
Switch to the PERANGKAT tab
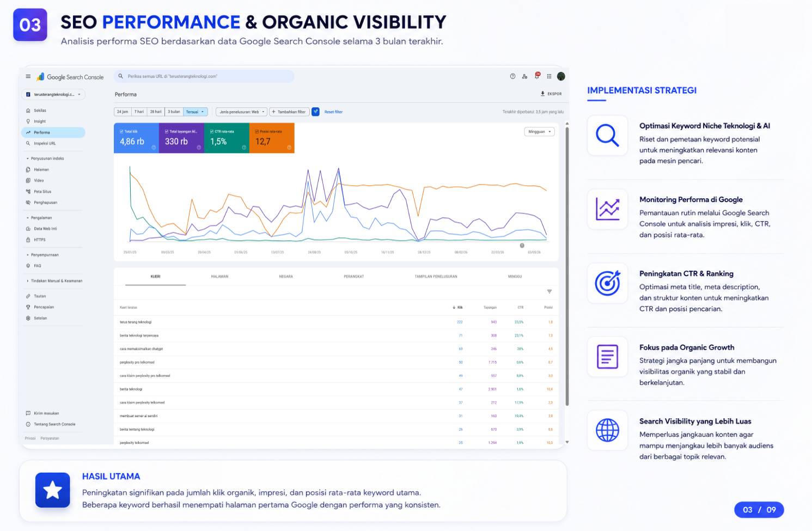coord(354,277)
